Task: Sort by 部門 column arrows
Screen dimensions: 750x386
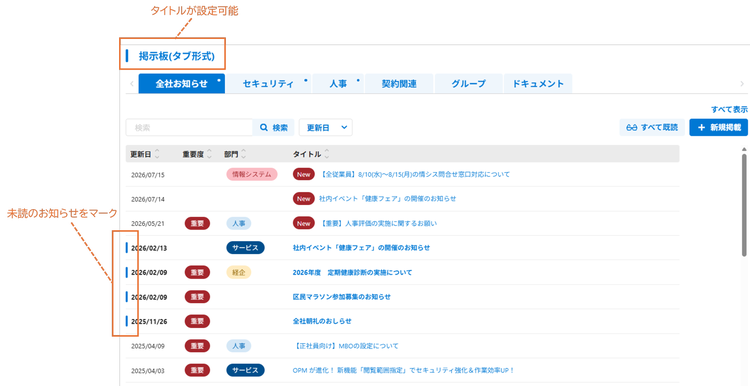Action: [243, 154]
